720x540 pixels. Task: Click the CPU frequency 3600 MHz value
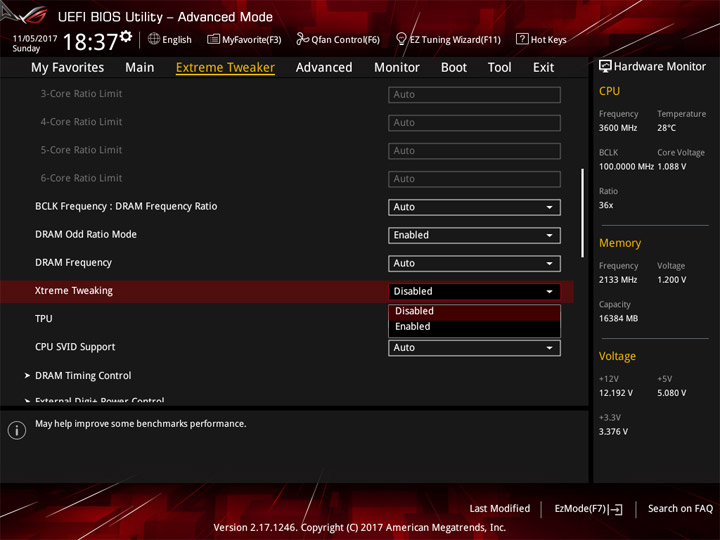click(618, 128)
